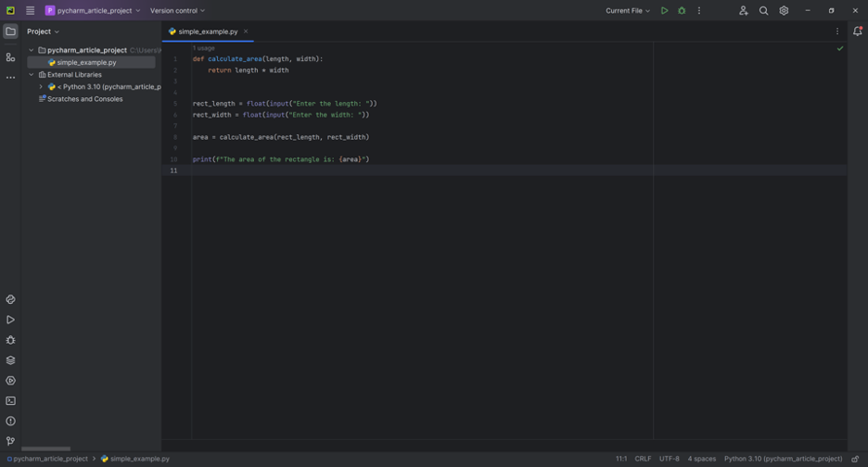The image size is (868, 467).
Task: Toggle the Project tool window folder icon
Action: click(x=10, y=32)
